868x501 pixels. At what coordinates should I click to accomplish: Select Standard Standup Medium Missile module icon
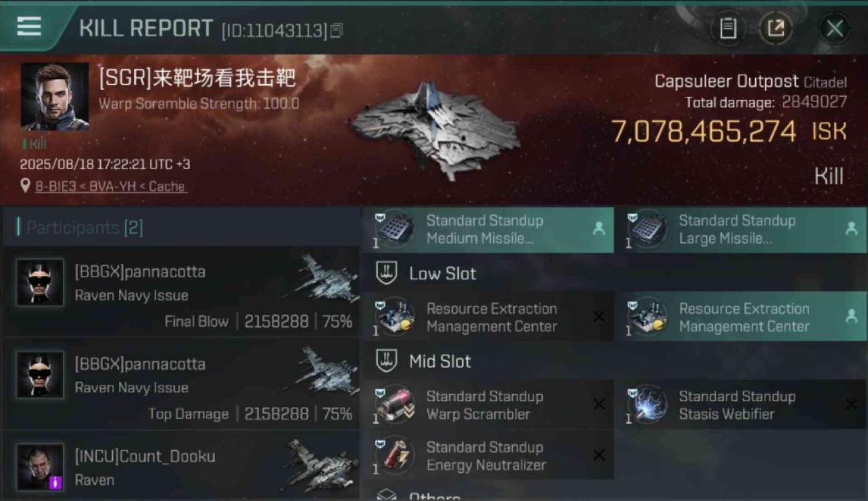394,229
